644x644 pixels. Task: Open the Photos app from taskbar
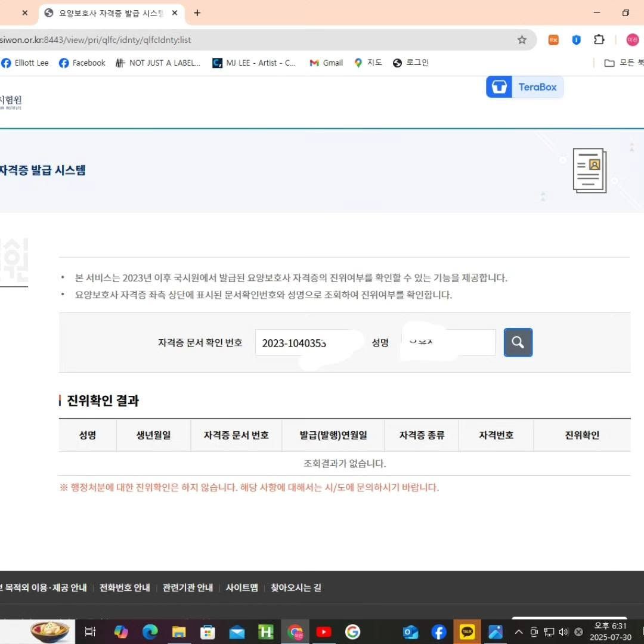(496, 632)
